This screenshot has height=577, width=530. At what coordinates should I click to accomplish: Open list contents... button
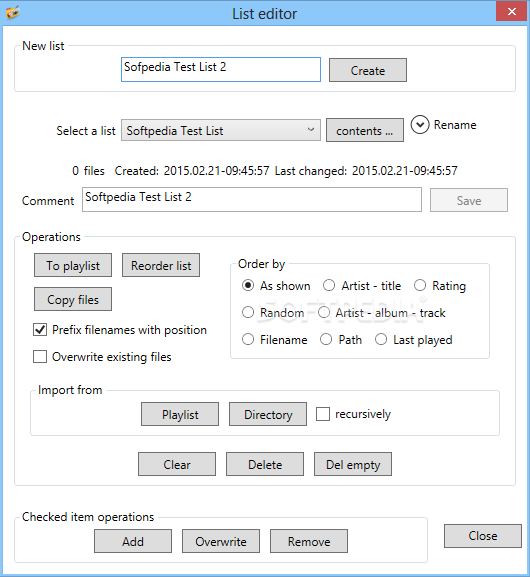point(365,130)
